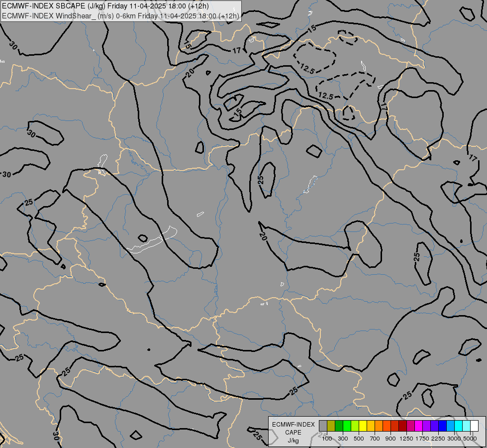
Task: Click legend value 500
Action: (x=359, y=439)
